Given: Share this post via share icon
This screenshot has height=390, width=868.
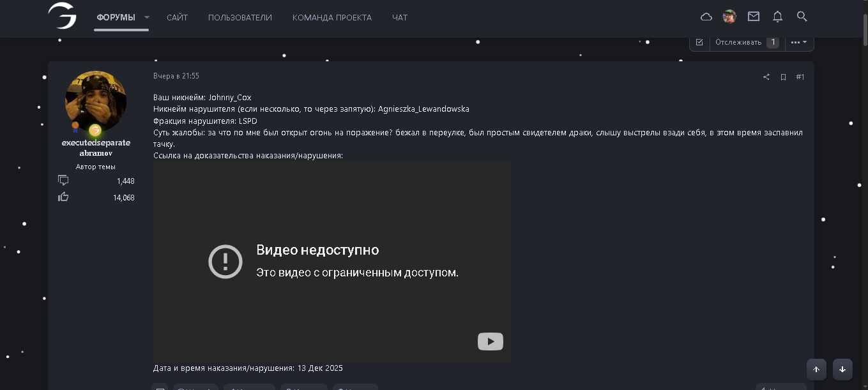Looking at the screenshot, I should tap(766, 77).
